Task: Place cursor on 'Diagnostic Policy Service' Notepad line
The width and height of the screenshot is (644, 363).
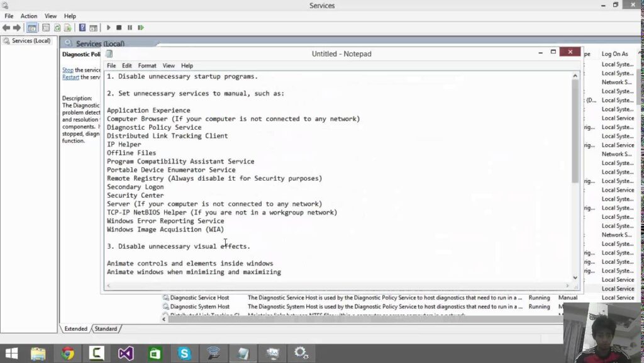Action: click(x=154, y=127)
